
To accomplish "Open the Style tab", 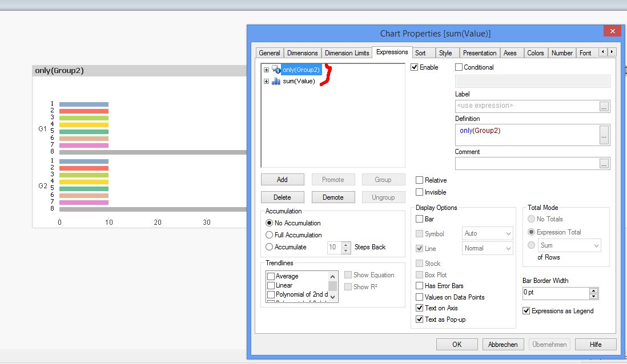I will (x=445, y=53).
